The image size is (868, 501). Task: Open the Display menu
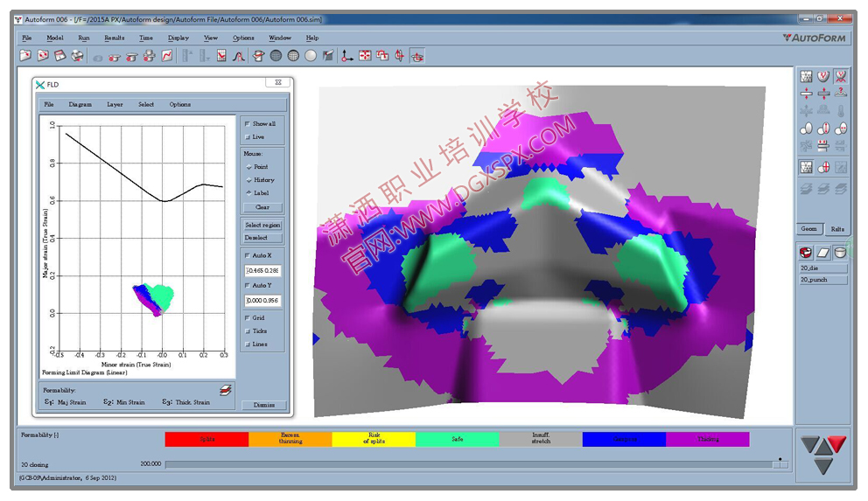coord(178,38)
